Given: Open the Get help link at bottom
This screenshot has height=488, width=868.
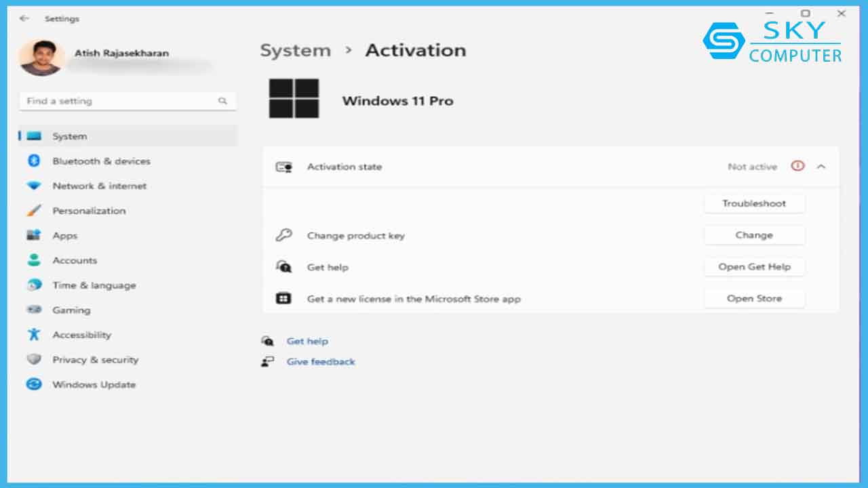Looking at the screenshot, I should (x=307, y=342).
